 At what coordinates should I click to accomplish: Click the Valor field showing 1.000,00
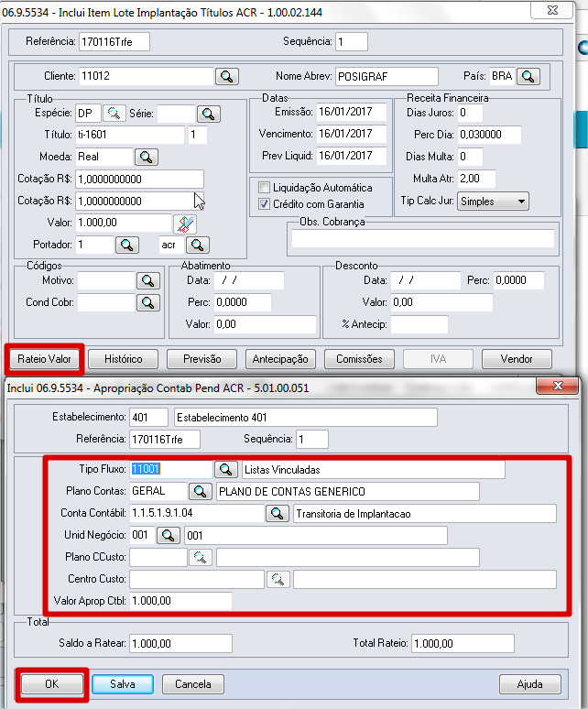124,223
